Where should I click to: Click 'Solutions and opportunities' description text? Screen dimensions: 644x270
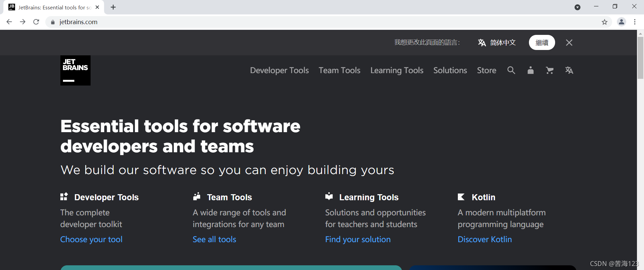point(375,218)
